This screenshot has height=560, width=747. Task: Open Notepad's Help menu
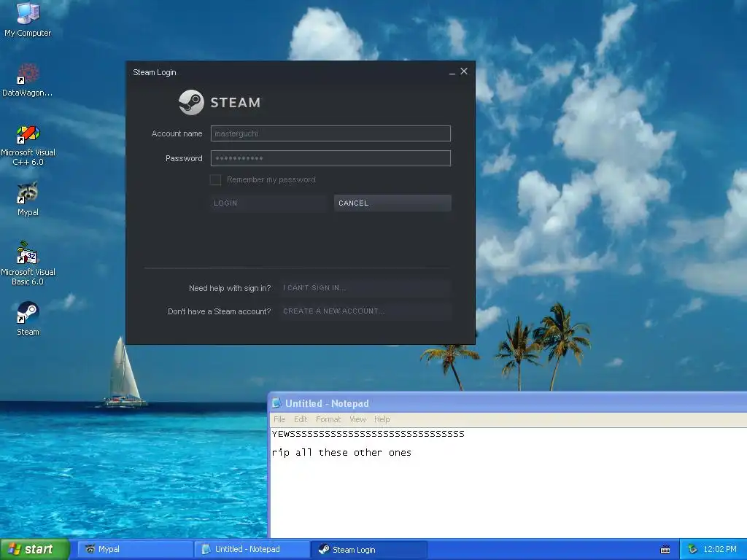click(x=382, y=419)
